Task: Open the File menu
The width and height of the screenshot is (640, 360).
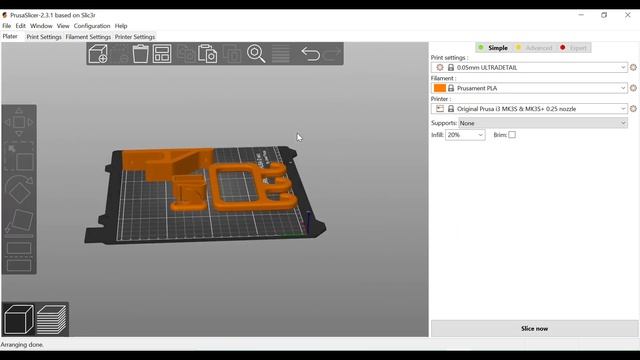Action: (x=7, y=26)
